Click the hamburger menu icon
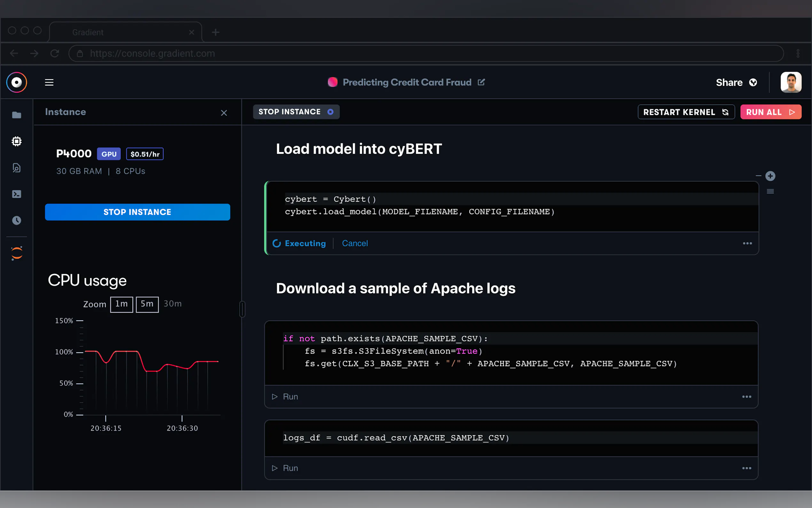 pyautogui.click(x=49, y=82)
